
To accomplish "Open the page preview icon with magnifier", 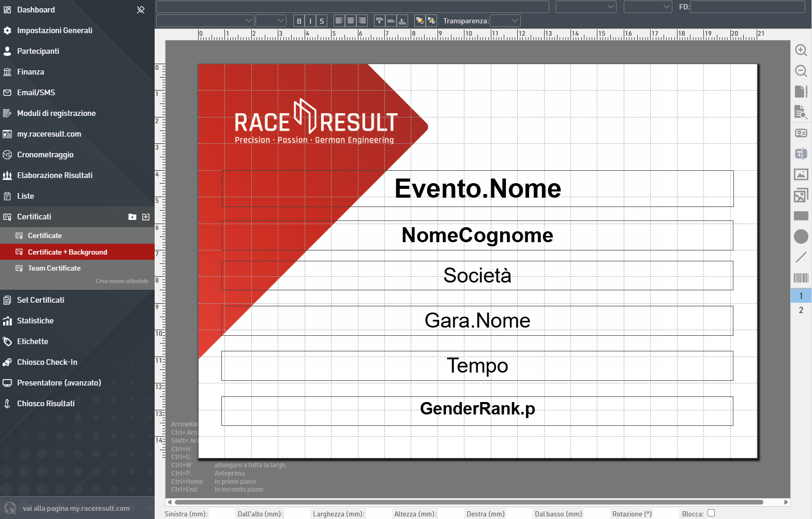I will [801, 112].
